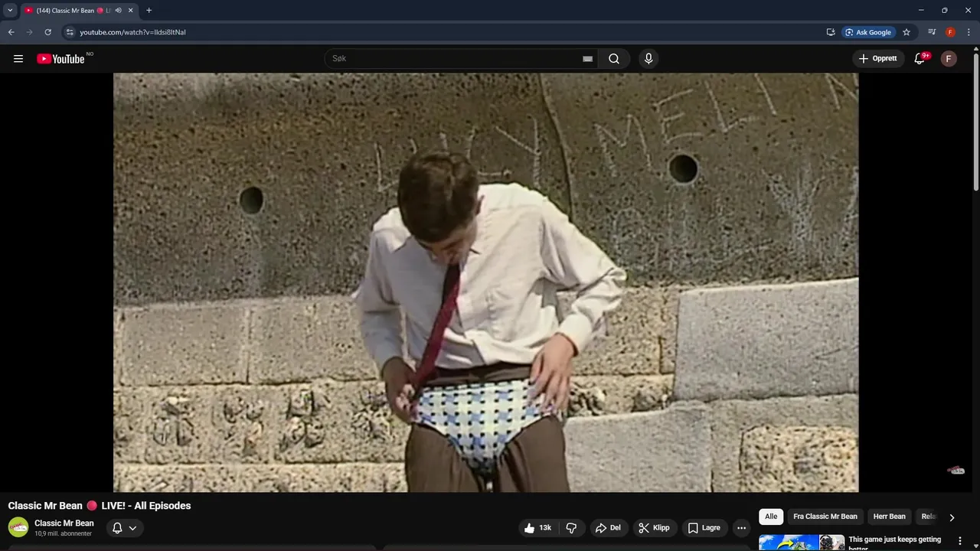Viewport: 980px width, 551px height.
Task: Like the video with thumbs up
Action: [537, 528]
